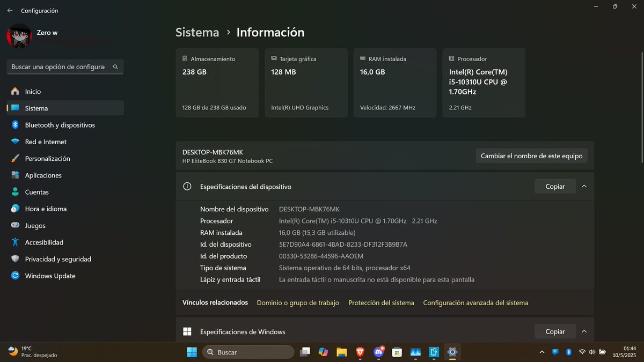Click the blue monitor tray icon beside Bluetooth

(555, 352)
